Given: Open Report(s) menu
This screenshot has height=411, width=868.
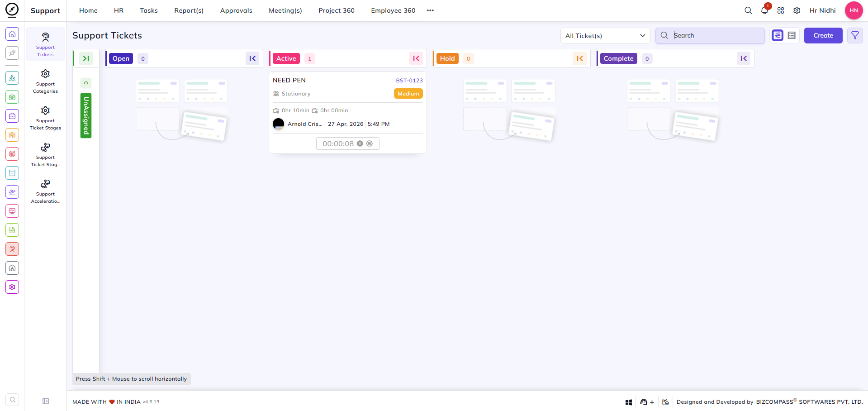Looking at the screenshot, I should [189, 10].
